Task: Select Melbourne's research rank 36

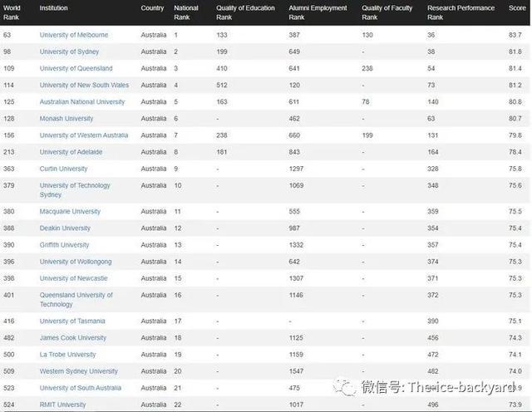Action: [431, 35]
